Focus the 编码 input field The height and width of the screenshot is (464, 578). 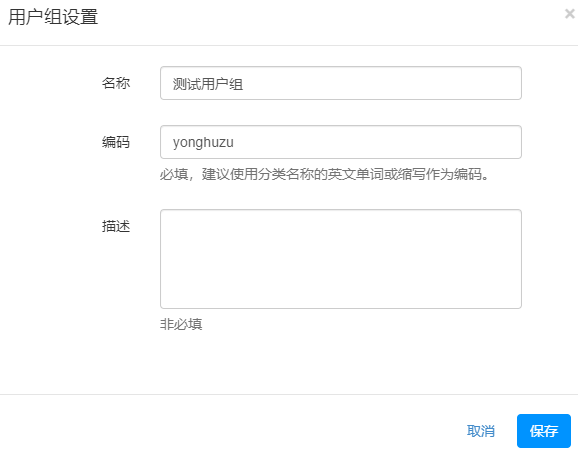pos(341,142)
